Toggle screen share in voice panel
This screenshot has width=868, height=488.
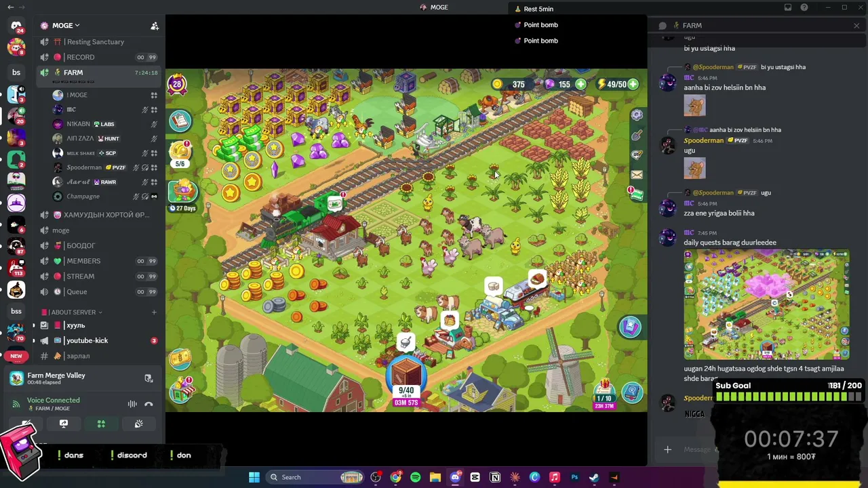pos(64,424)
